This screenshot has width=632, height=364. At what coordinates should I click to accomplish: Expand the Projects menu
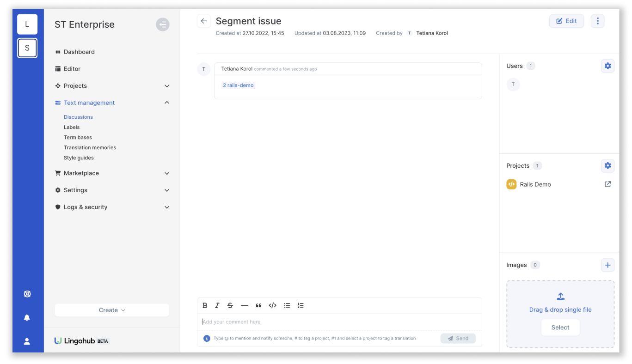[167, 86]
